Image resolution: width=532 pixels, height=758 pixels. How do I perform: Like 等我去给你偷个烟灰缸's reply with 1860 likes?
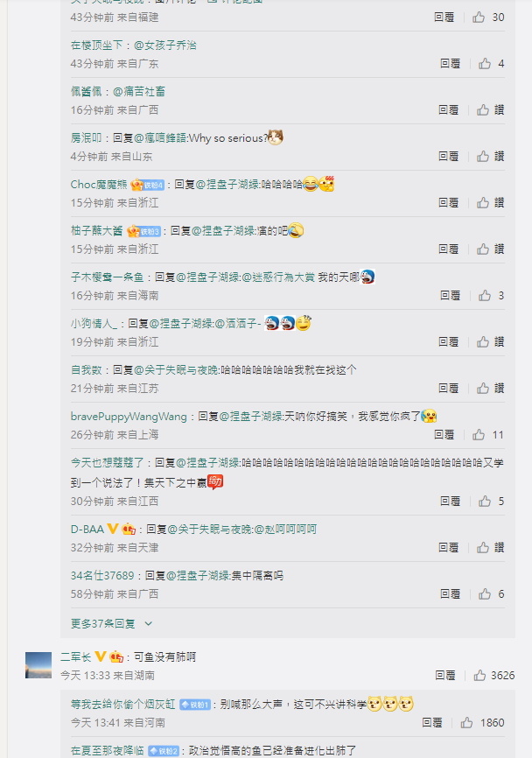pos(466,723)
